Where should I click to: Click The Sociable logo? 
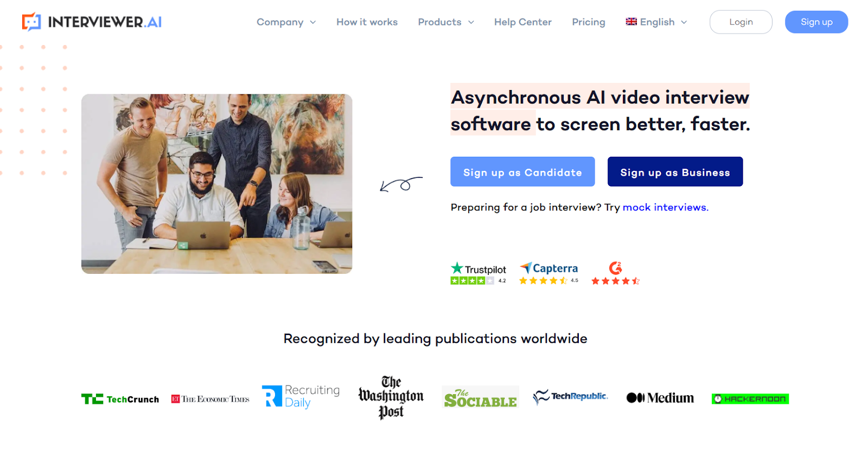coord(480,397)
